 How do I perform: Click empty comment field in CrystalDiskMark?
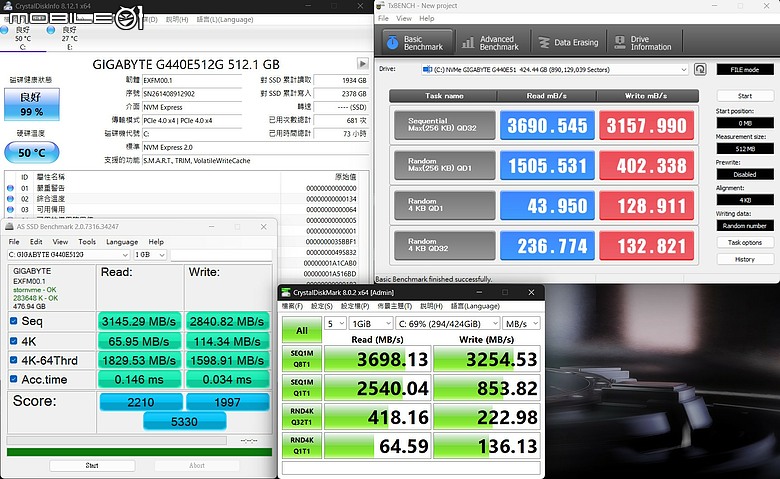[x=411, y=468]
